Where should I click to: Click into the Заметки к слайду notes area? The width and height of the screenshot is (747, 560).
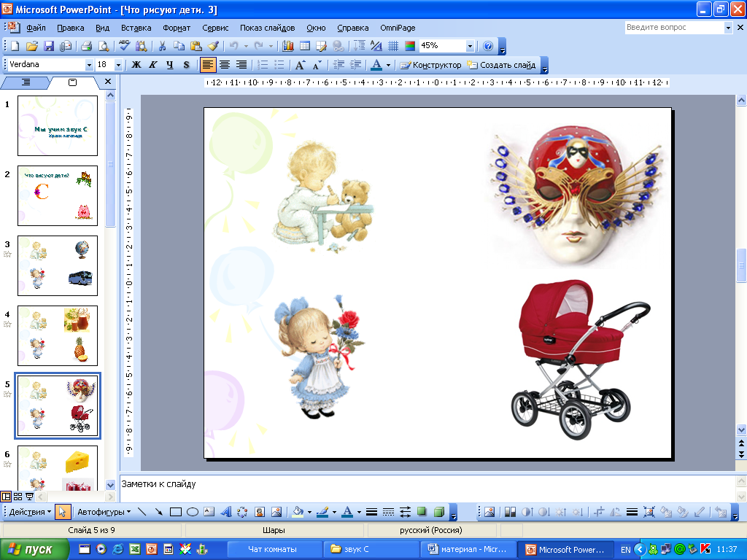[x=427, y=488]
